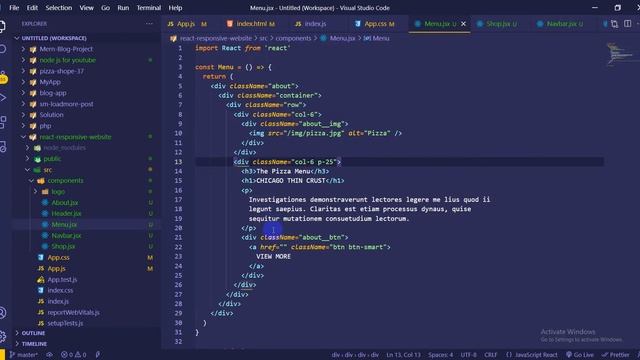Screen dimensions: 640x360
Task: Open the Help menu
Action: click(x=175, y=8)
